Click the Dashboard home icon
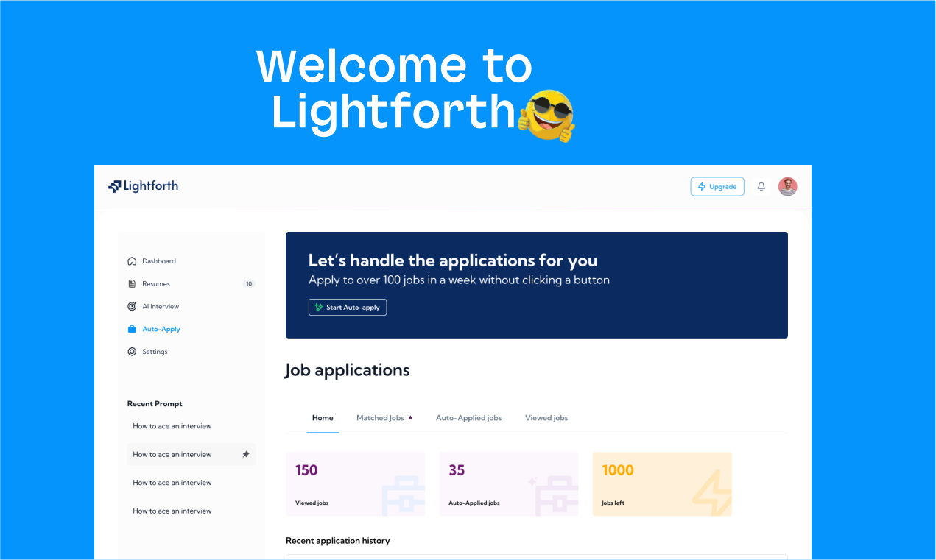Viewport: 936px width, 560px height. [132, 261]
